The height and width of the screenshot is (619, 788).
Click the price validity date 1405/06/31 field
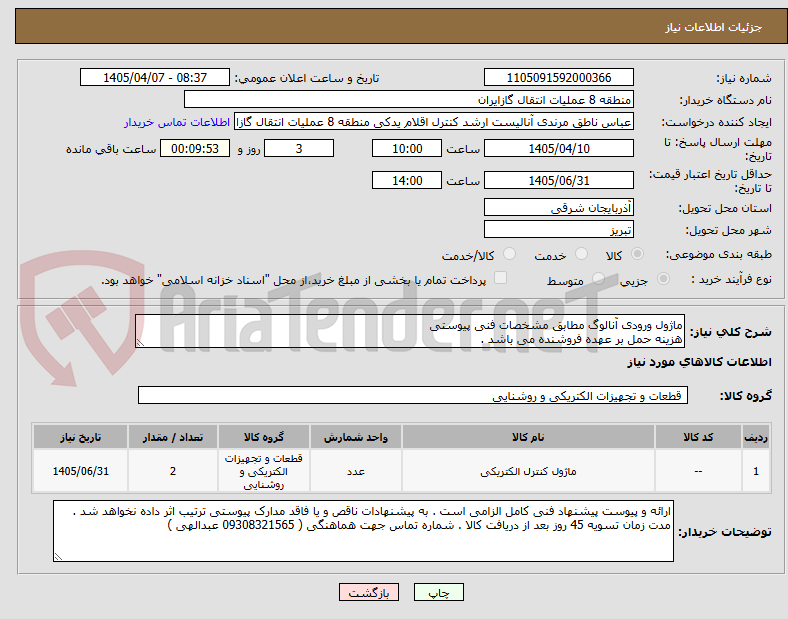(x=558, y=180)
